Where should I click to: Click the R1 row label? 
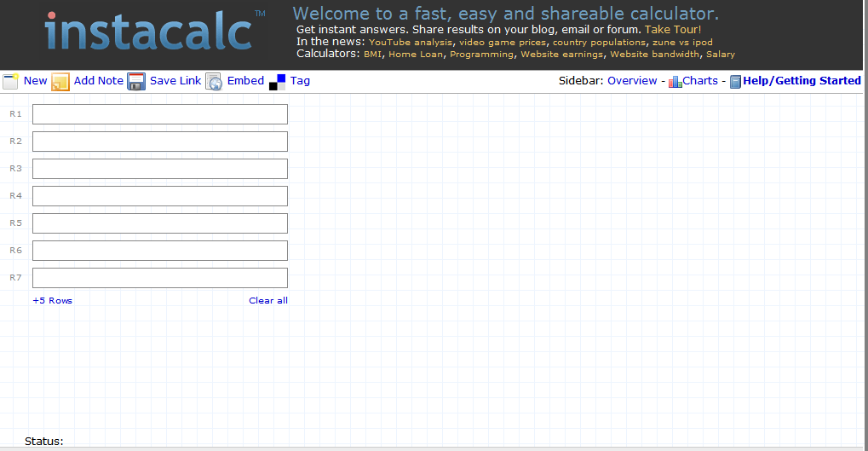tap(15, 113)
